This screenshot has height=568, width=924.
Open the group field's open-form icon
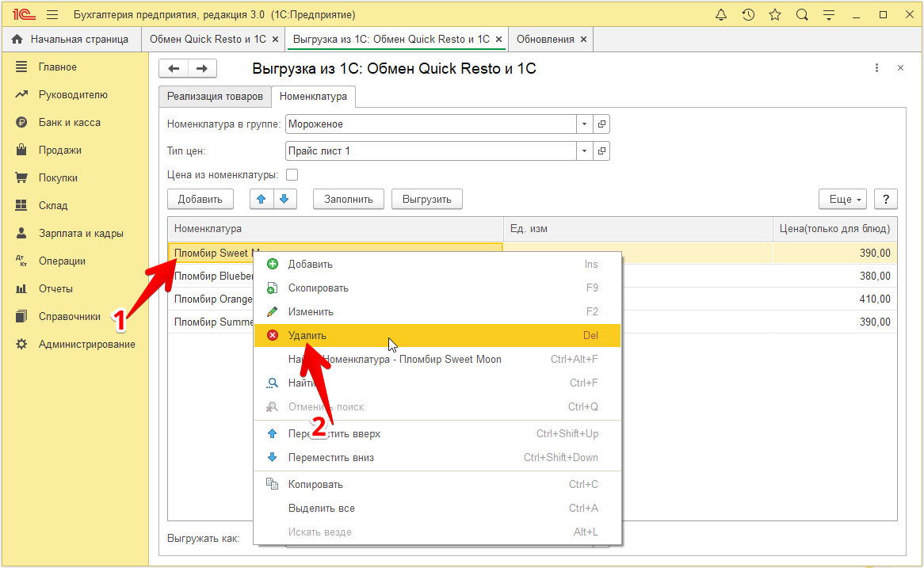point(601,124)
